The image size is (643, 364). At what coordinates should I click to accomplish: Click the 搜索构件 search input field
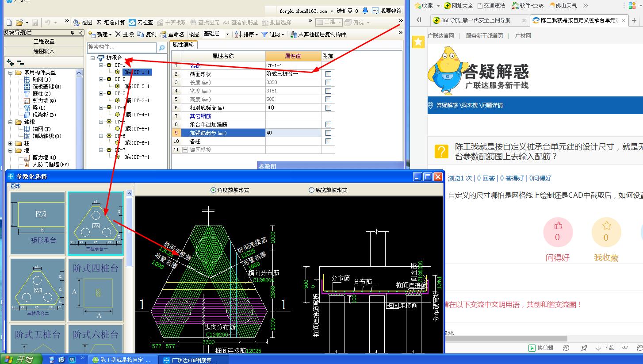pyautogui.click(x=122, y=47)
